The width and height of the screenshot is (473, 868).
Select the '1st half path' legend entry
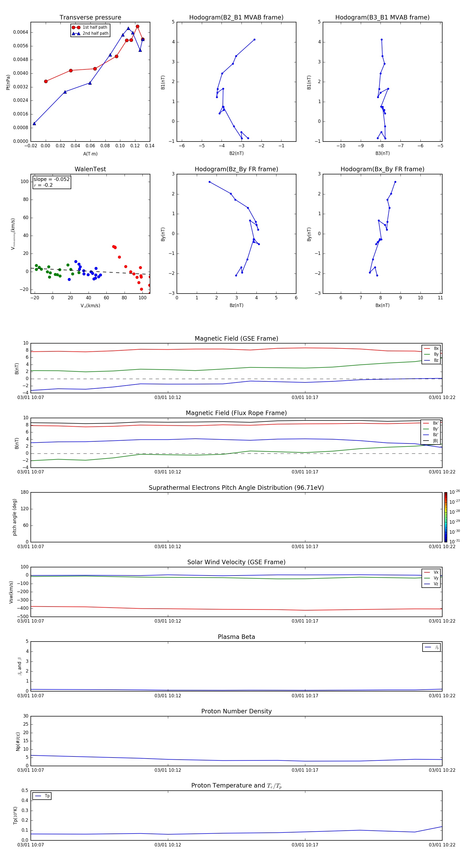90,27
